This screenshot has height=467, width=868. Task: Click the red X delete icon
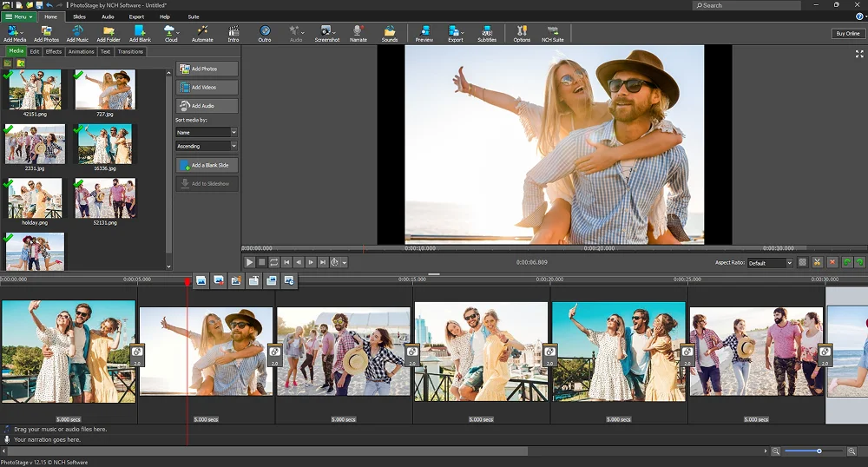click(x=832, y=262)
